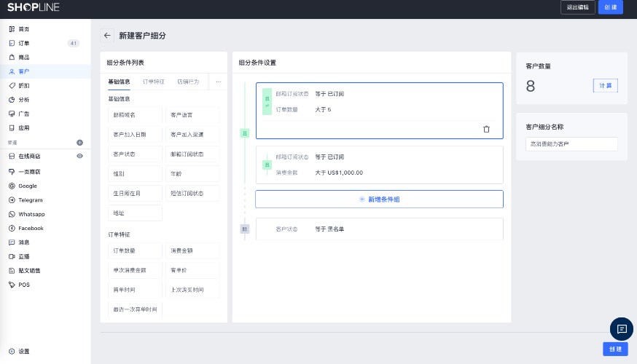Click 退出编辑 exit editing button
Screen dimensions: 637x364
click(578, 7)
